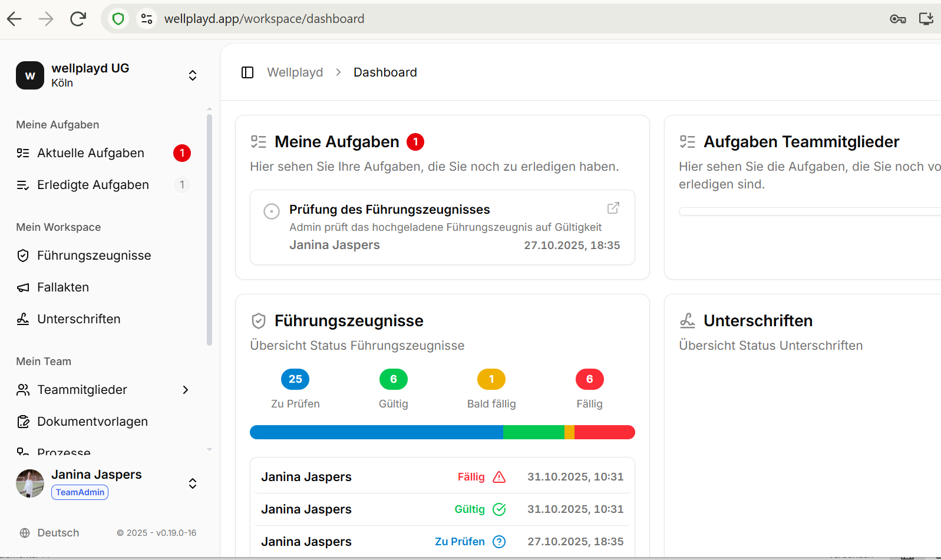
Task: Open workspace switcher chevron for wellplayd UG
Action: (193, 75)
